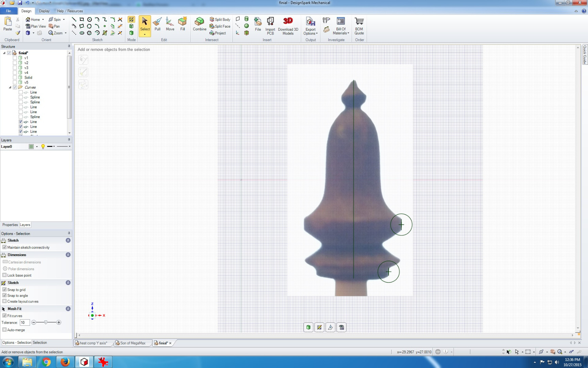Open the Selection panel tab
Screen dimensions: 588x368
40,343
